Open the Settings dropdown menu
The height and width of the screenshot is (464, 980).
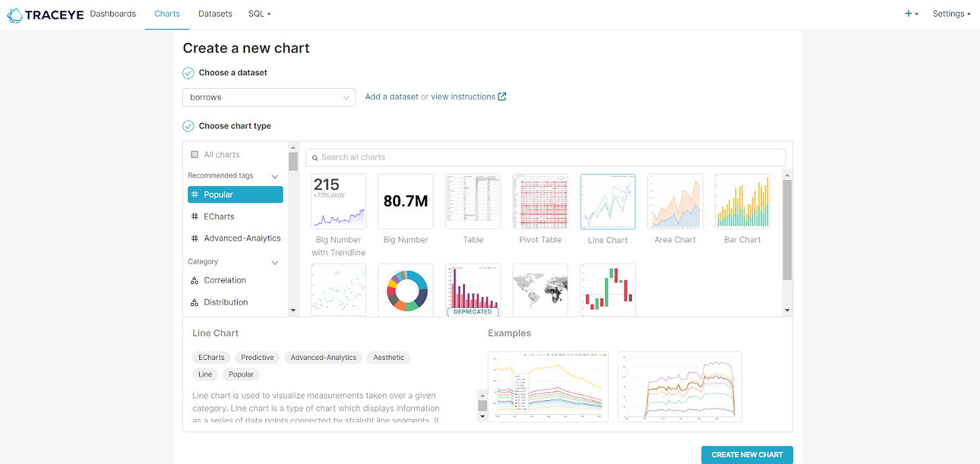pos(952,13)
